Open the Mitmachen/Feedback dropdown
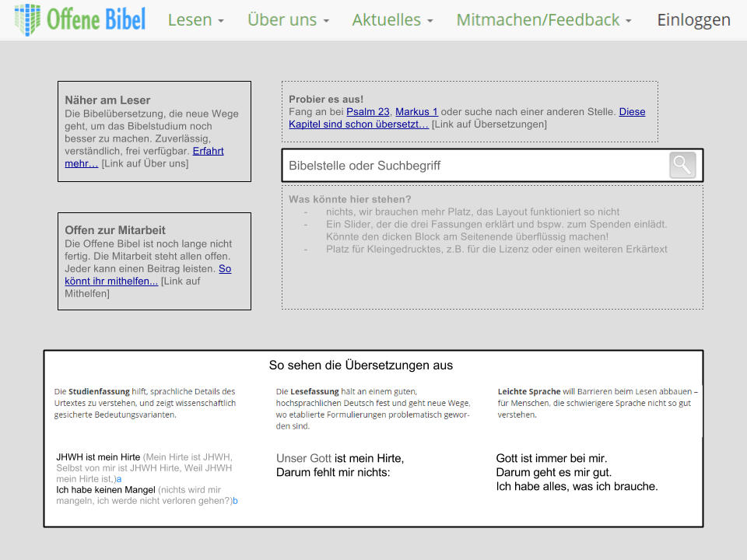 (543, 20)
